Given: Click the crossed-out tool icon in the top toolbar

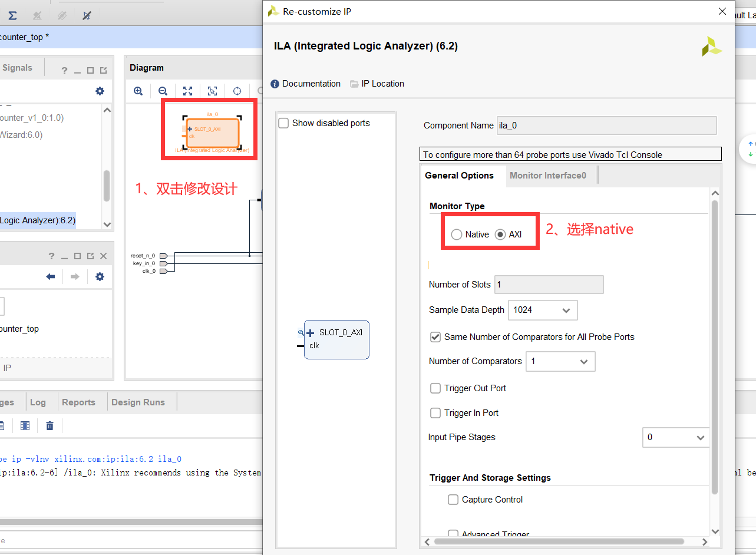Looking at the screenshot, I should 87,15.
